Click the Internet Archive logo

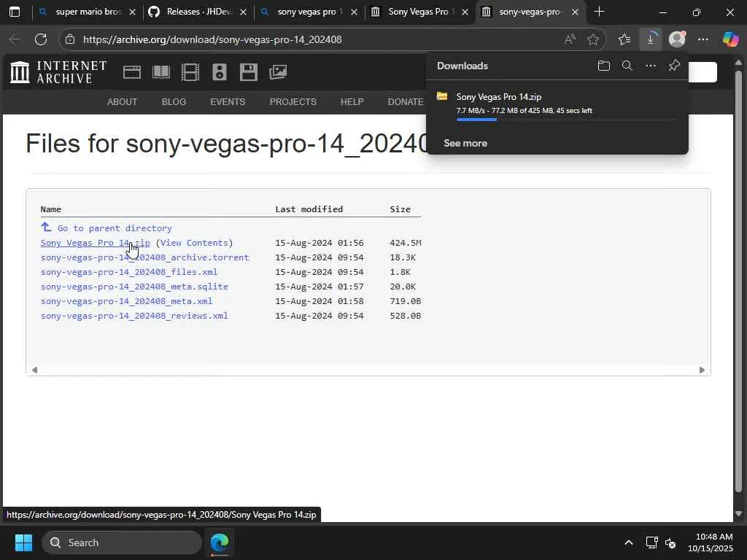coord(58,72)
